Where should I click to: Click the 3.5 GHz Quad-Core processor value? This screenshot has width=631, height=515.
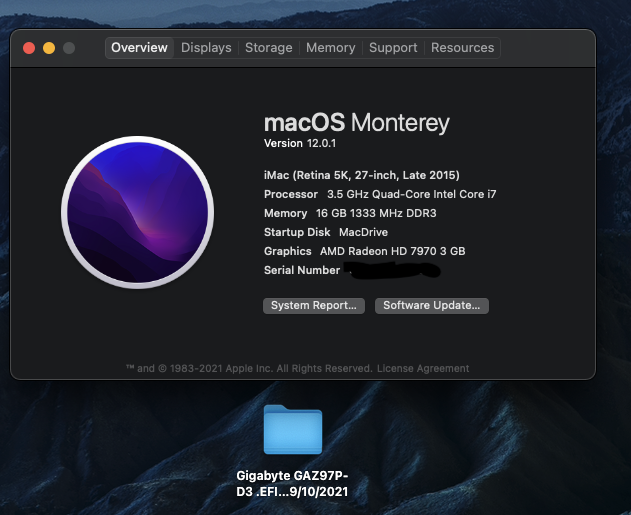pos(412,194)
